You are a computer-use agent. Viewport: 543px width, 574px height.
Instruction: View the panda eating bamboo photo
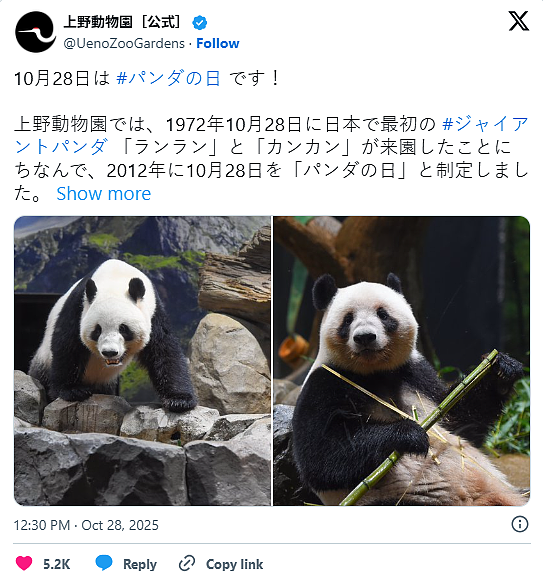click(402, 361)
